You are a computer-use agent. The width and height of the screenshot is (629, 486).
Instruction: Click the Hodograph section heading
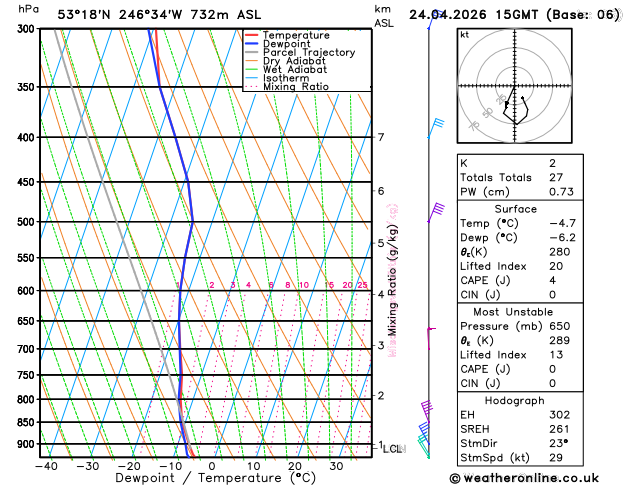click(x=515, y=401)
